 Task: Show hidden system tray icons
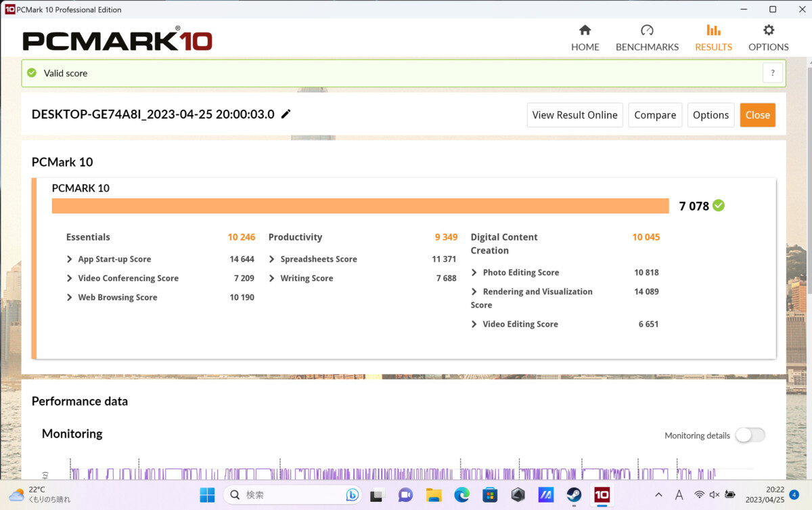coord(659,495)
